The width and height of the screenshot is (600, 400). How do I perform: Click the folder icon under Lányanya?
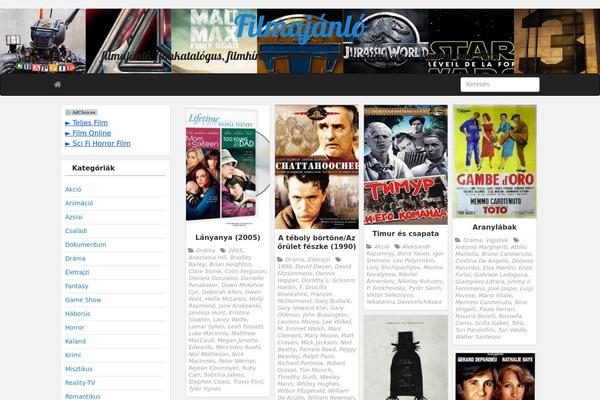[x=191, y=250]
